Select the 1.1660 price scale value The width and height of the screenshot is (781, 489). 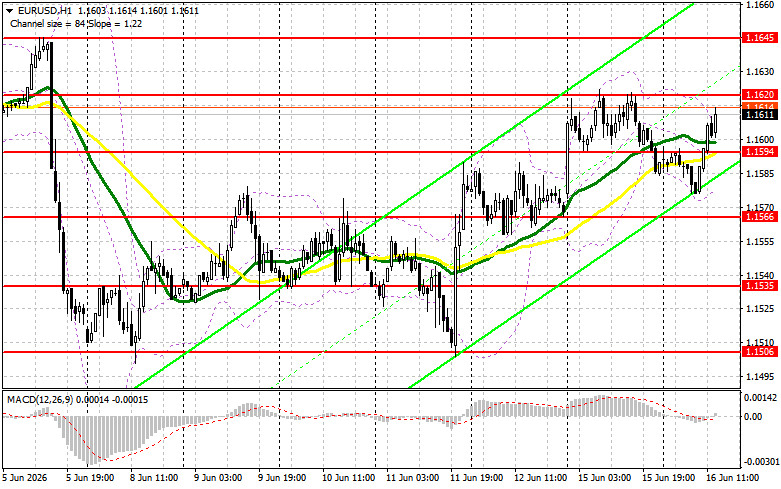760,4
